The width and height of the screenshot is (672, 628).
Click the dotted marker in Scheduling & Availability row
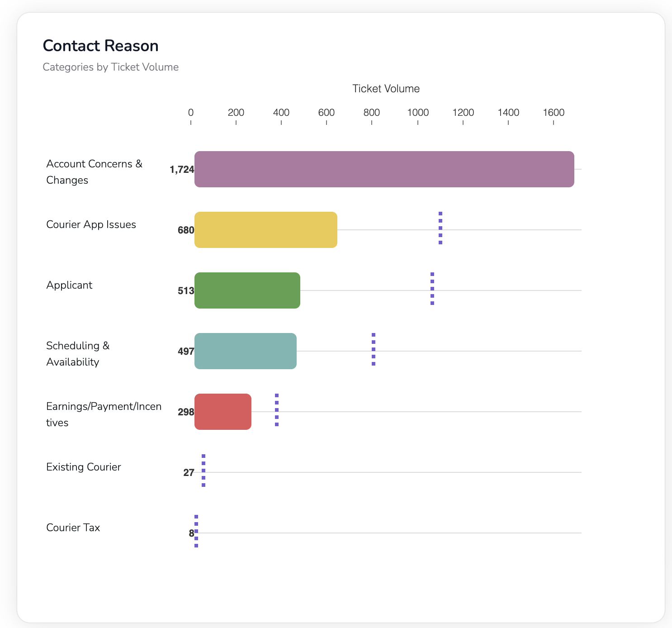tap(374, 349)
